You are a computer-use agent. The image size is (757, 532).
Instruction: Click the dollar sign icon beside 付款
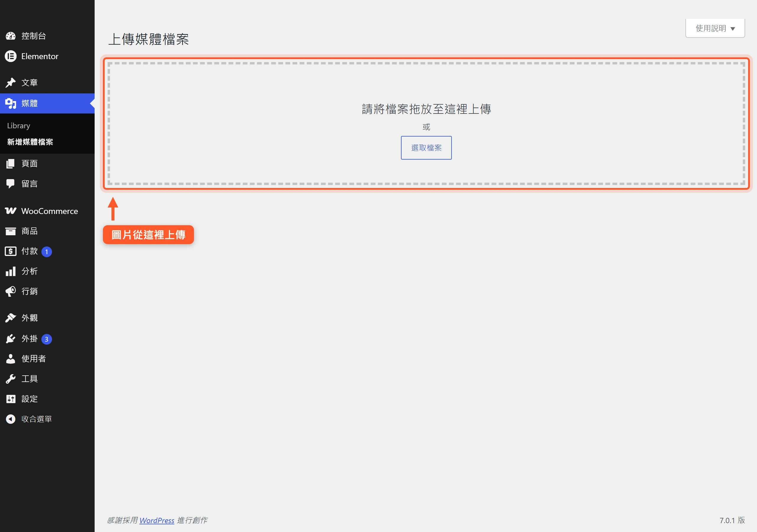[x=11, y=251]
